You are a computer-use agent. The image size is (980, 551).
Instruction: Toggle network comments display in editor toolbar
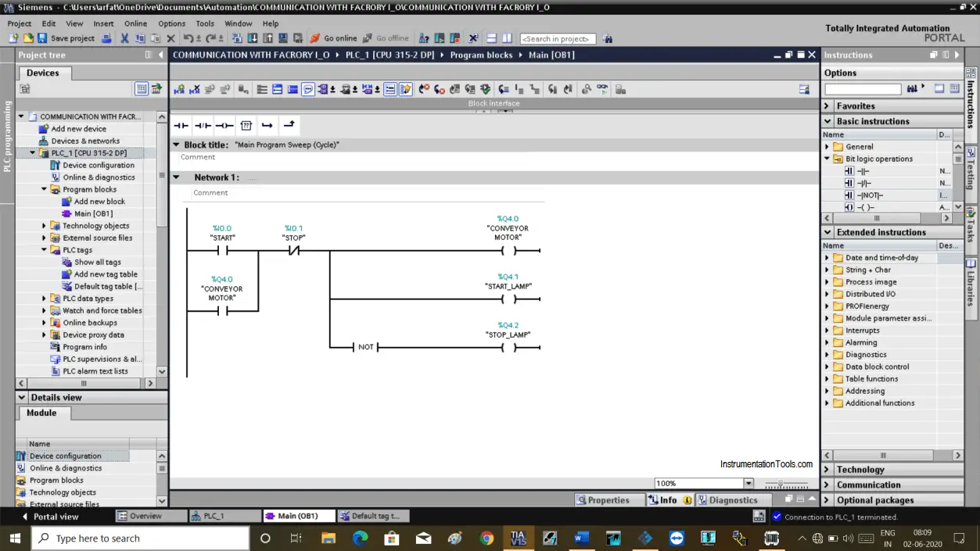coord(308,90)
